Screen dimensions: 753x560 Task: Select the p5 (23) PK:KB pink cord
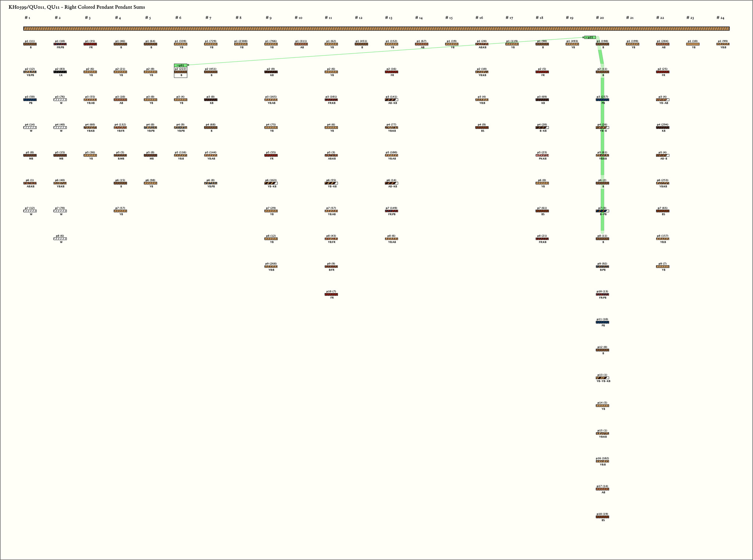tap(542, 156)
